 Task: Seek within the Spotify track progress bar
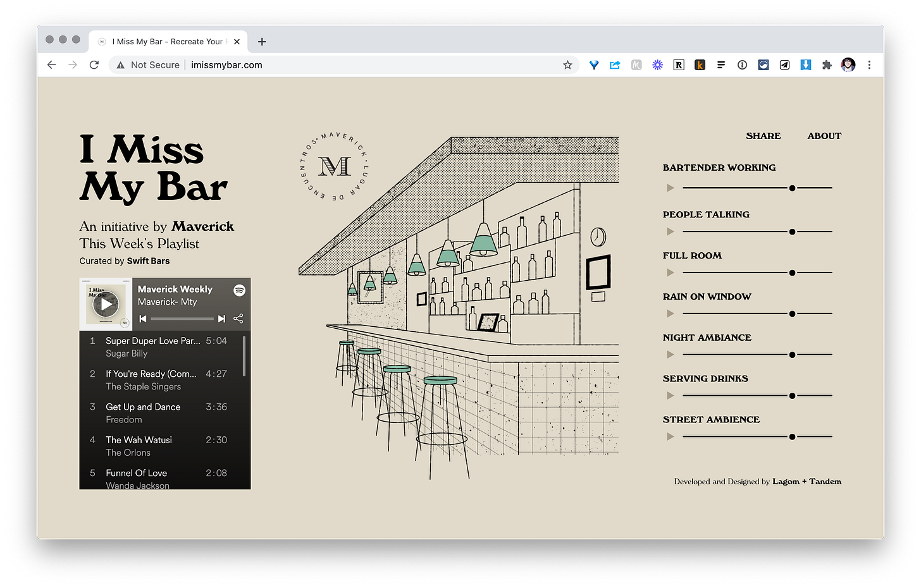click(x=182, y=319)
